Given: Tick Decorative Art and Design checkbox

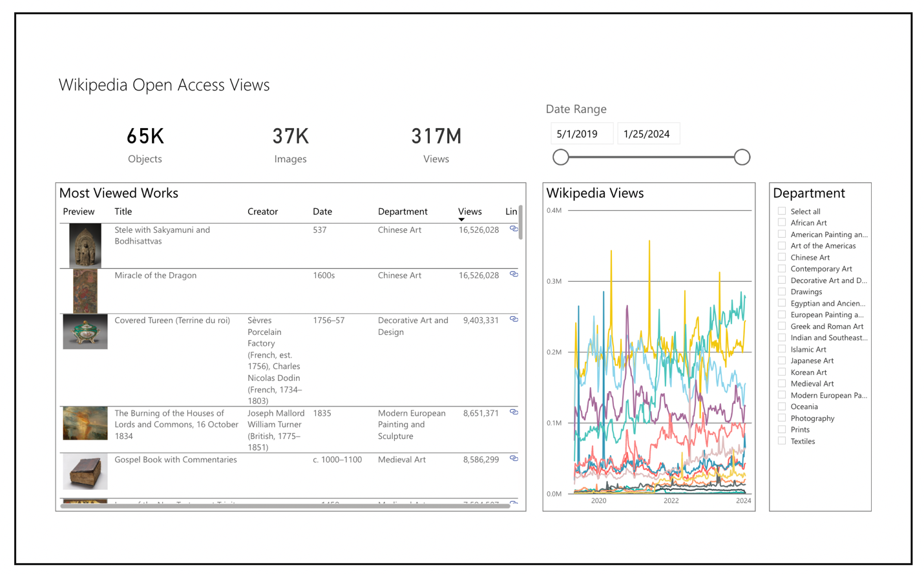Looking at the screenshot, I should (782, 280).
